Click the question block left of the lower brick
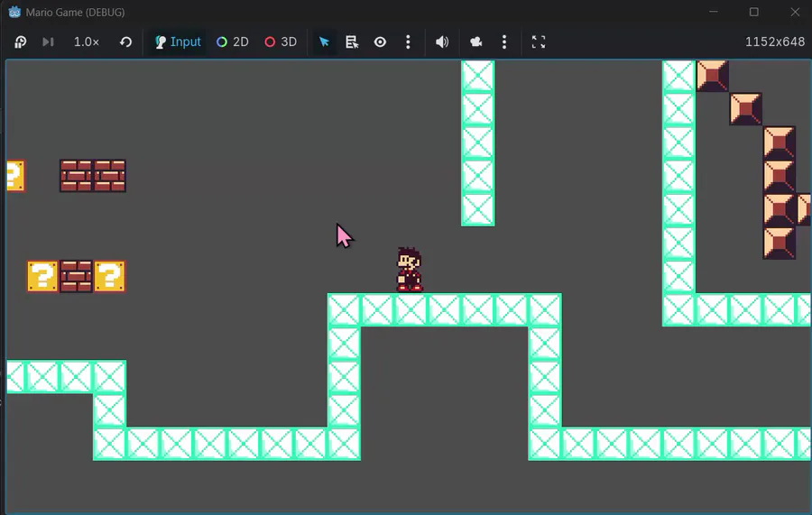The width and height of the screenshot is (812, 515). 42,276
